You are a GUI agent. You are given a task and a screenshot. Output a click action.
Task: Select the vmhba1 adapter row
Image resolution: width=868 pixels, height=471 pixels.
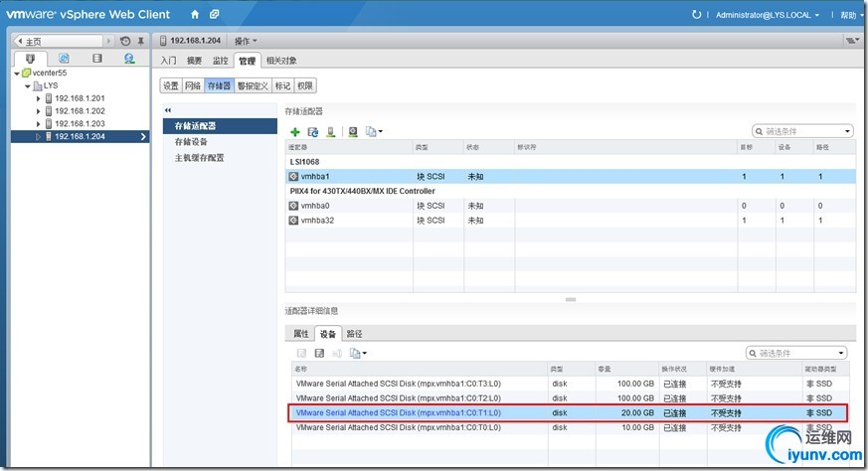click(x=570, y=177)
